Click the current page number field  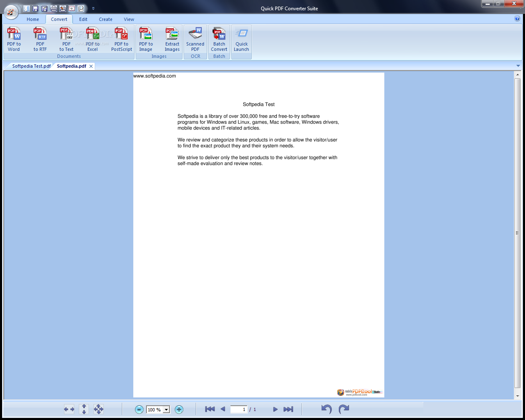click(239, 409)
